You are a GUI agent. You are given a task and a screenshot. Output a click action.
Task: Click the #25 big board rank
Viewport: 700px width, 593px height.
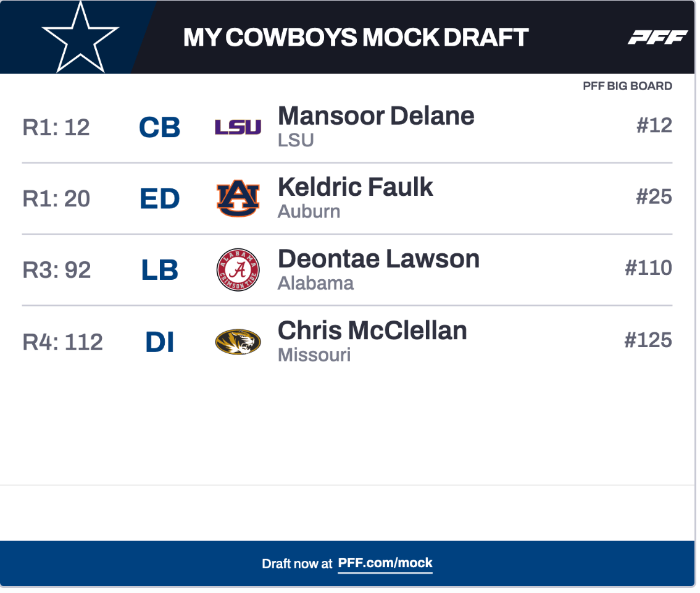tap(654, 197)
